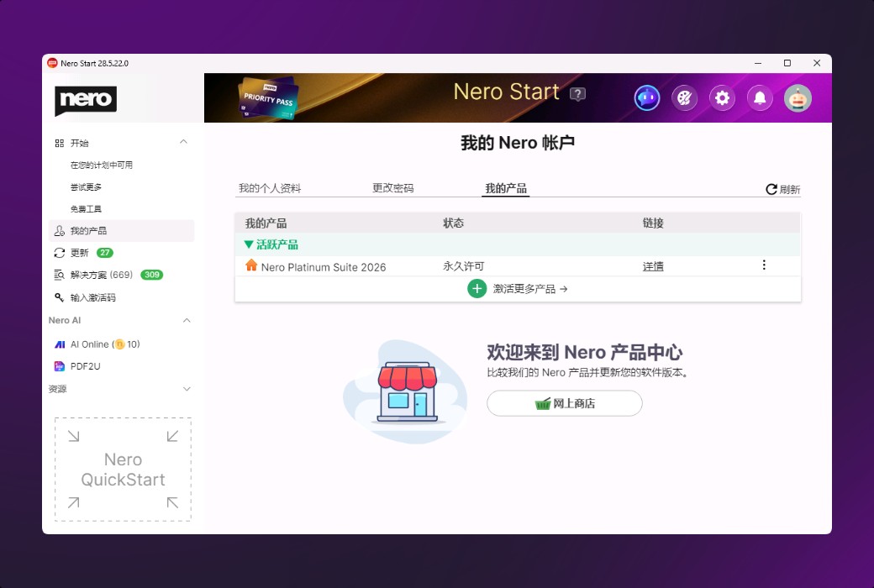874x588 pixels.
Task: Collapse the 活跃产品 group triangle
Action: coord(248,245)
